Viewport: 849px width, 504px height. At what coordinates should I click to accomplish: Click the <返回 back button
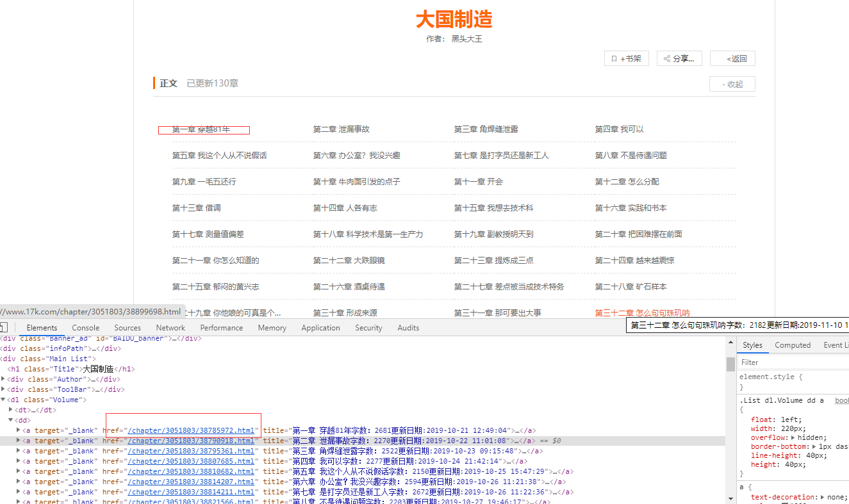732,58
